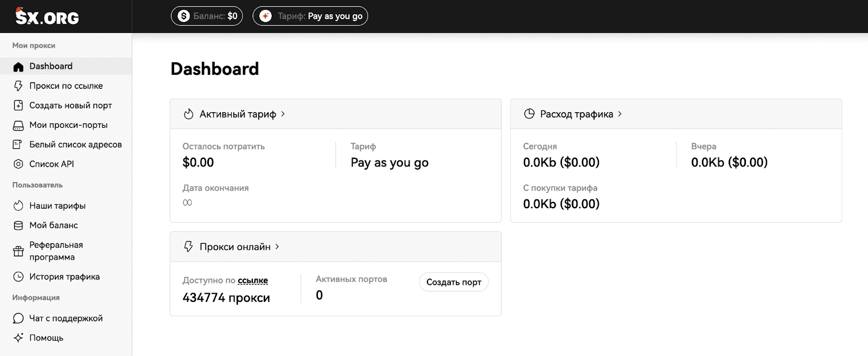Screen dimensions: 868x356
Task: Click the С покупки тарифа traffic value
Action: 561,204
